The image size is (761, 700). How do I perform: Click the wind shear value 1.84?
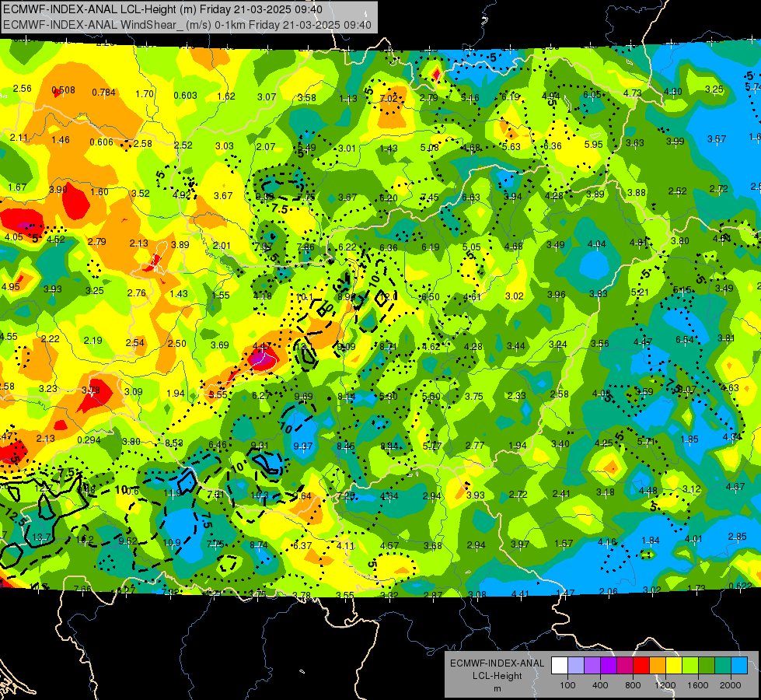click(651, 541)
